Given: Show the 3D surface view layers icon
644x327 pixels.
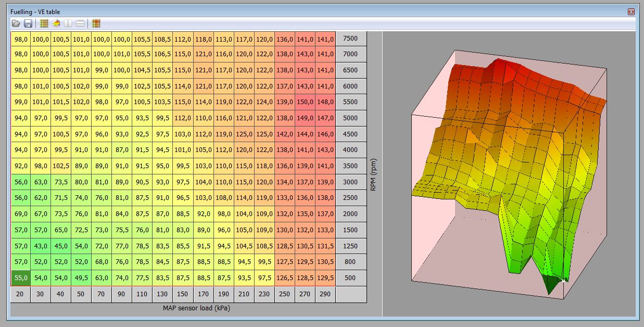Looking at the screenshot, I should [x=56, y=23].
